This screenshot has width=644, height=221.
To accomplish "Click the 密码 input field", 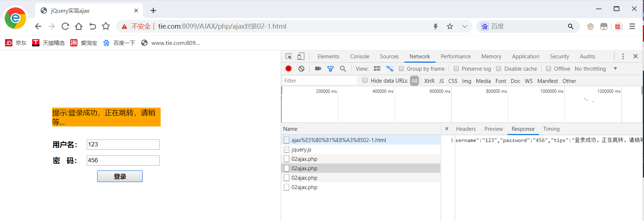I will pyautogui.click(x=123, y=160).
